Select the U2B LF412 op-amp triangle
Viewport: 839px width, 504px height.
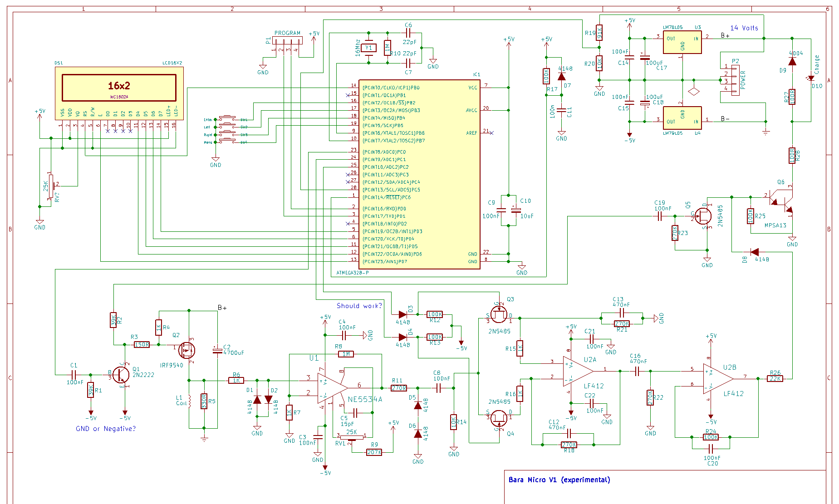point(719,378)
